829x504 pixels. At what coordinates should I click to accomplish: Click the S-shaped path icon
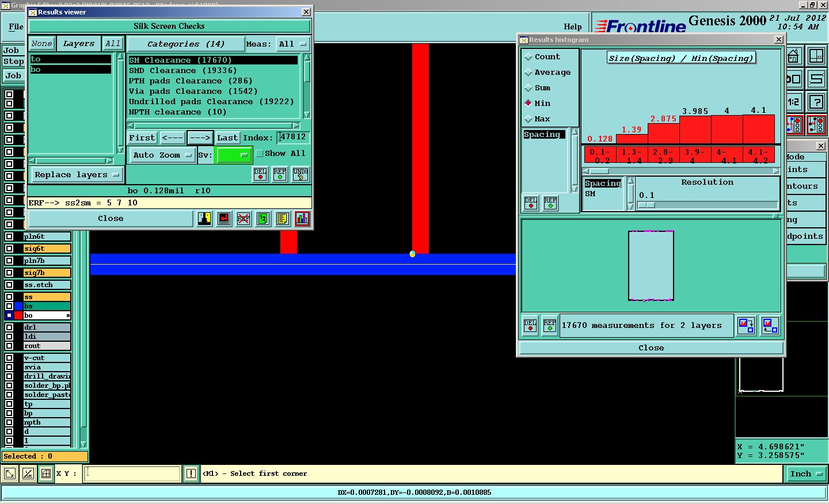816,79
